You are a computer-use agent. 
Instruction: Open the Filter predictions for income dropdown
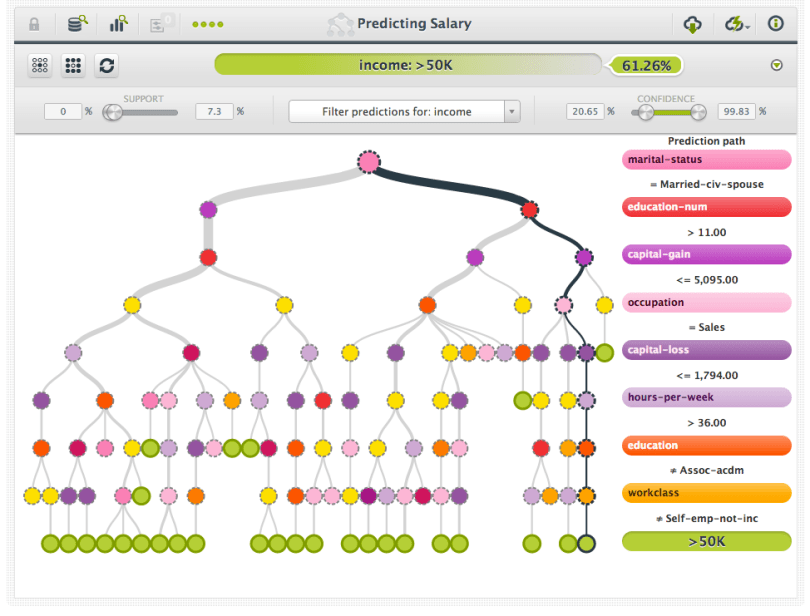tap(405, 111)
